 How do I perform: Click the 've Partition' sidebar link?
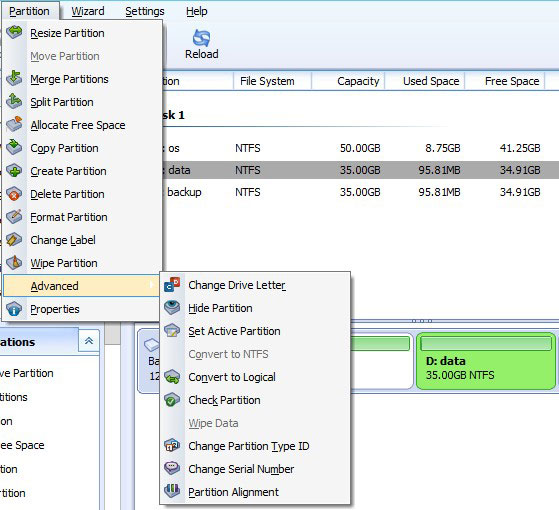(x=27, y=373)
